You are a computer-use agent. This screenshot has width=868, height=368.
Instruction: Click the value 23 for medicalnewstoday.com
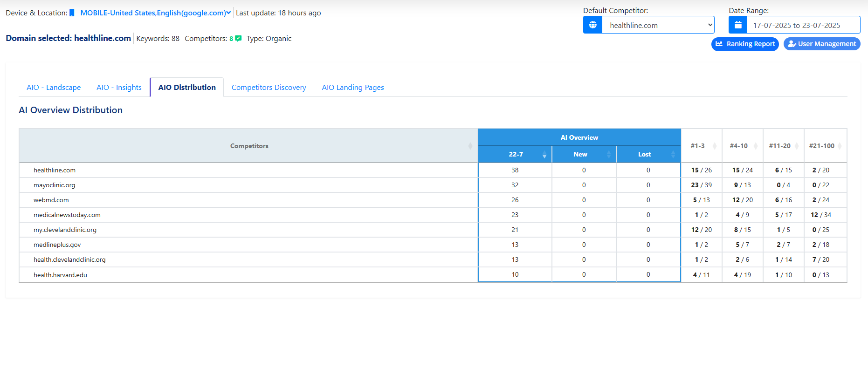(515, 215)
